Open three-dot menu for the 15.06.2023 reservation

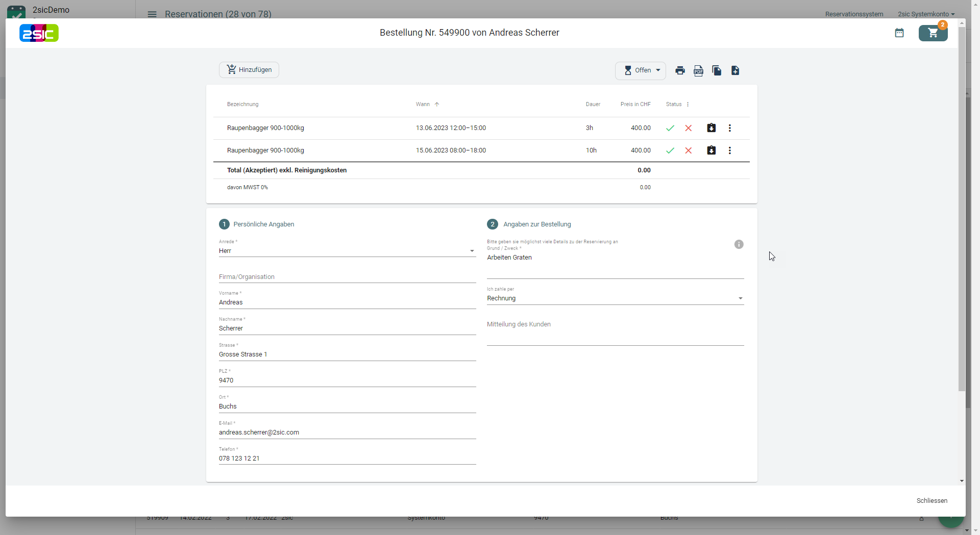click(x=729, y=150)
